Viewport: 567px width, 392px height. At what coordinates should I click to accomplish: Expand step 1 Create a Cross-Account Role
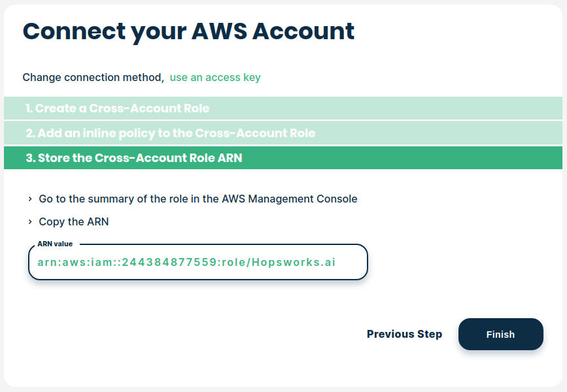(x=118, y=108)
